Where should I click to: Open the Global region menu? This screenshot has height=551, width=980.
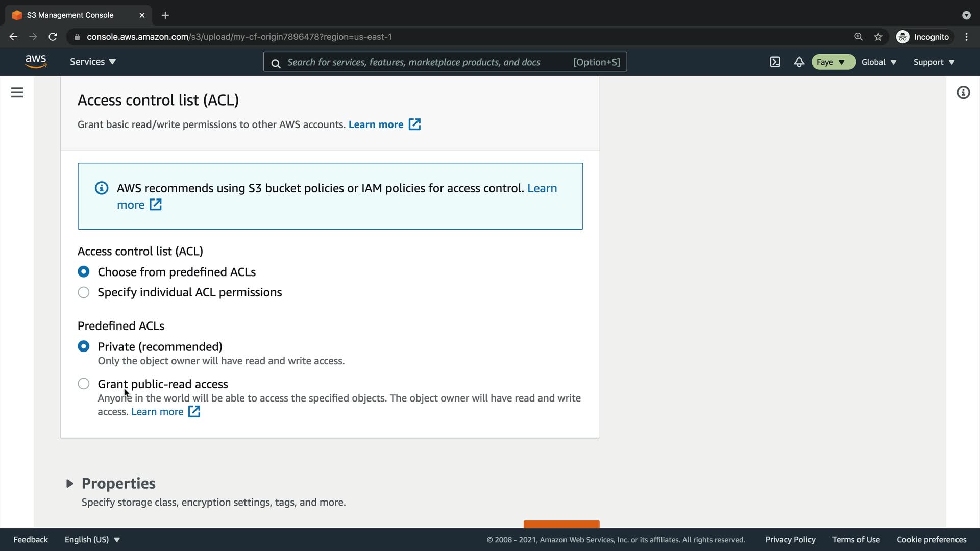(878, 62)
